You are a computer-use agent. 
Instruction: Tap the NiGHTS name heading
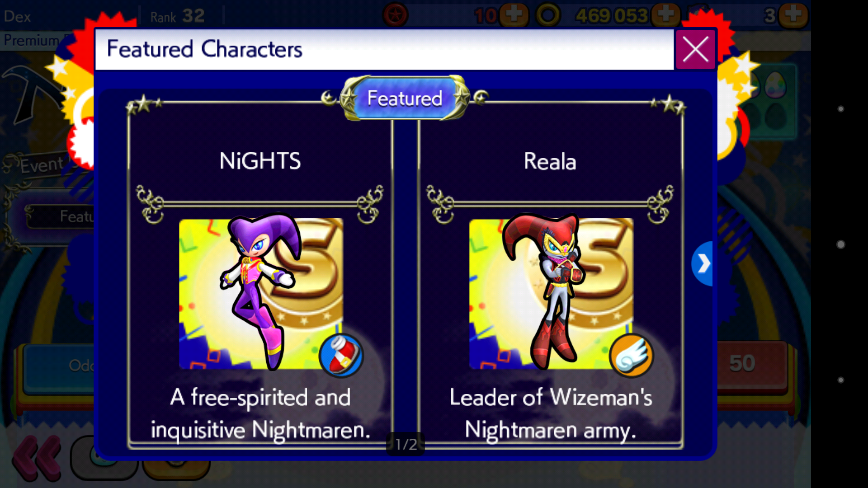click(260, 161)
